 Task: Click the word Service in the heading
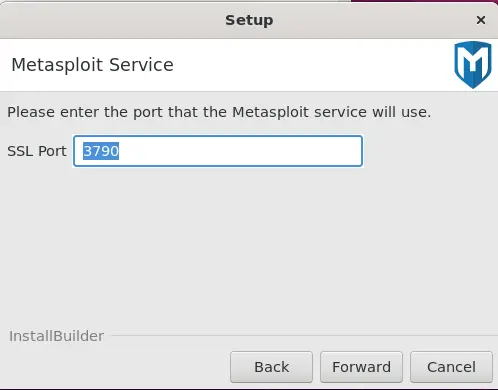[x=141, y=65]
